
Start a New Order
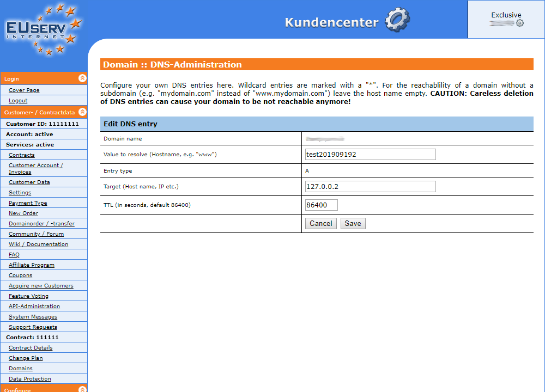pyautogui.click(x=23, y=213)
